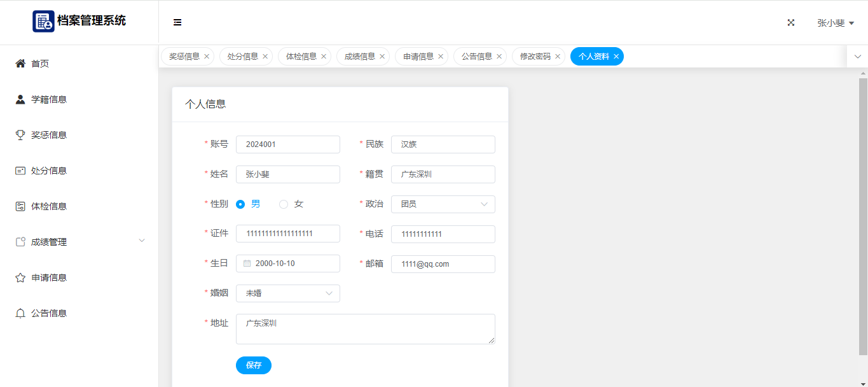868x387 pixels.
Task: Open the 婚姻 dropdown
Action: coord(287,293)
